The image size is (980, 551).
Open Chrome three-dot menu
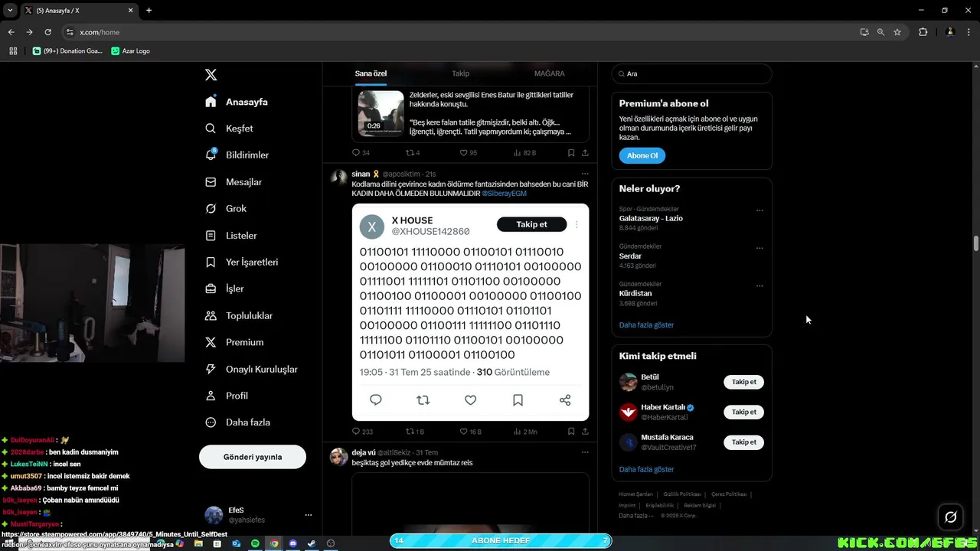click(x=969, y=32)
